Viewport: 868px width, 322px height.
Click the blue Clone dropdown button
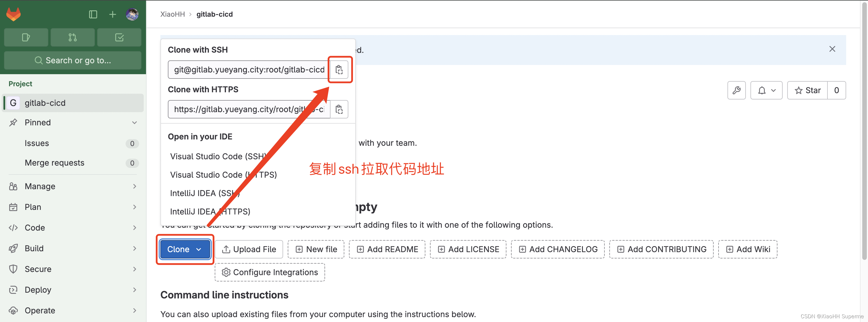click(185, 249)
